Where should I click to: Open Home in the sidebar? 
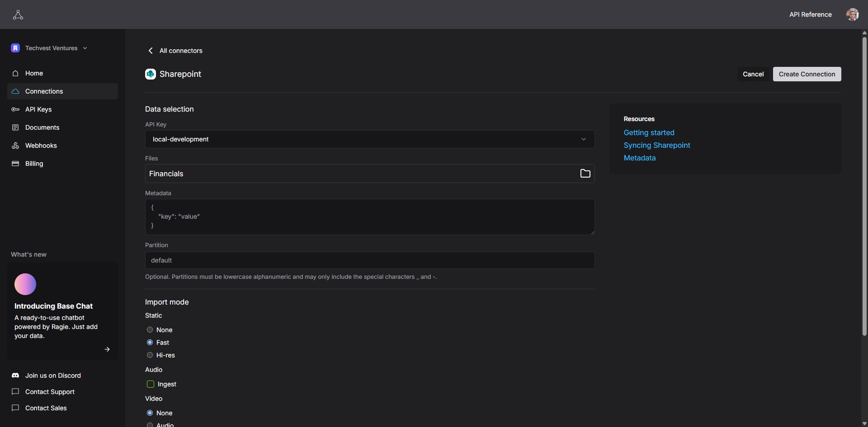click(62, 73)
